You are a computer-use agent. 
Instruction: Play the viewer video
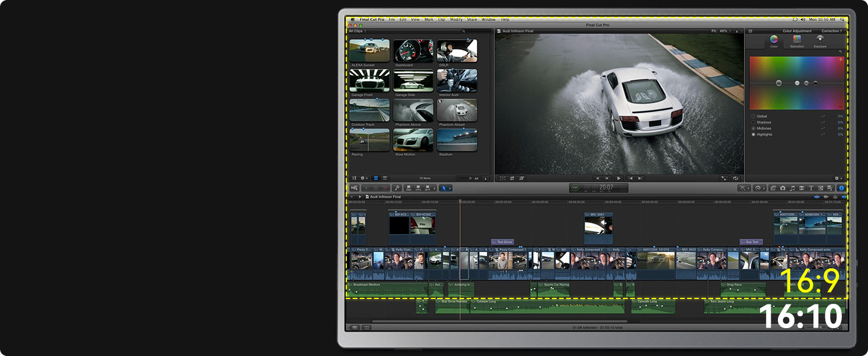[x=618, y=178]
